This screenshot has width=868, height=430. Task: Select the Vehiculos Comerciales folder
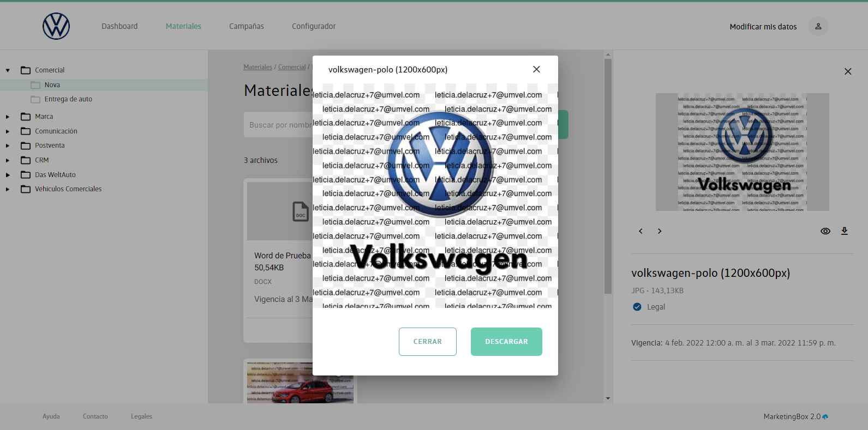[68, 189]
